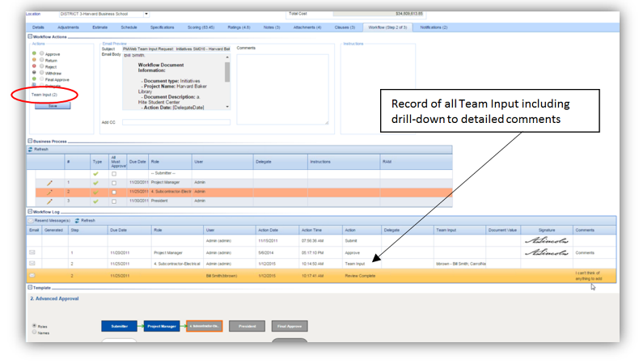This screenshot has height=364, width=639.
Task: Click the Save button under Actions
Action: pyautogui.click(x=53, y=106)
